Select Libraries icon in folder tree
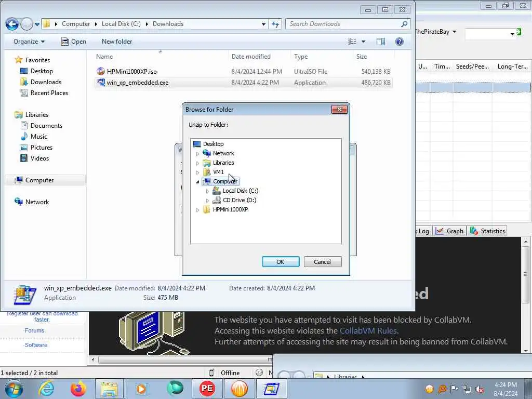 (x=207, y=163)
